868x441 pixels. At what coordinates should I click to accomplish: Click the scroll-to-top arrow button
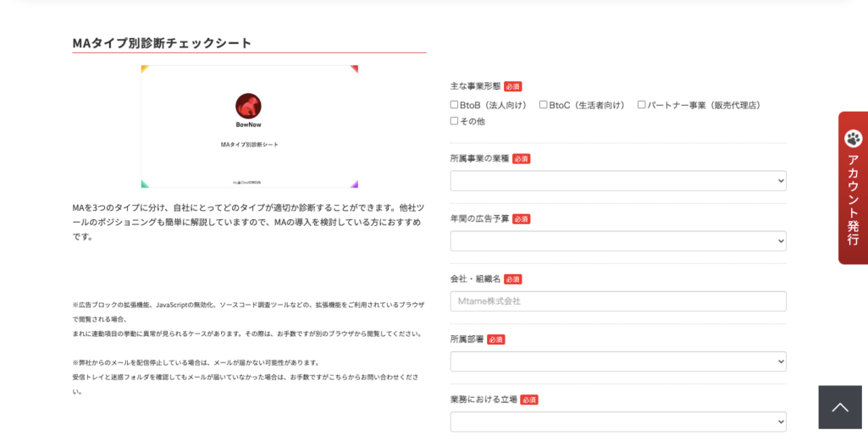tap(839, 407)
